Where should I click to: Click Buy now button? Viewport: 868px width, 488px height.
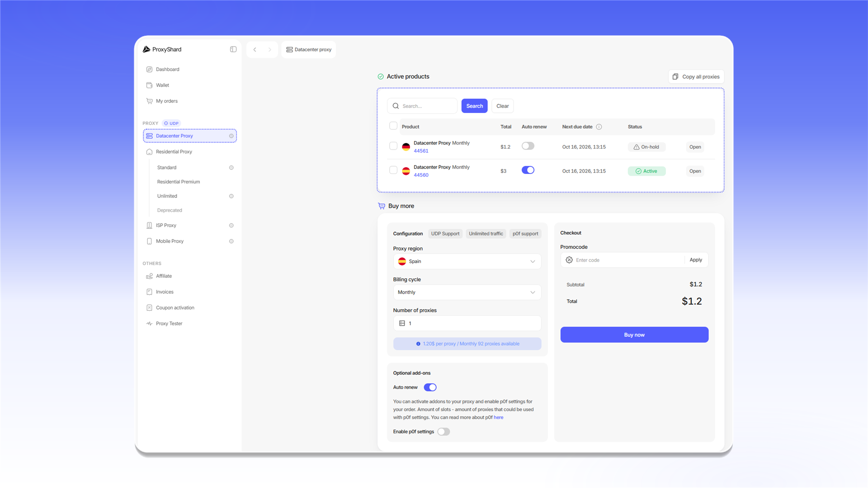coord(634,335)
